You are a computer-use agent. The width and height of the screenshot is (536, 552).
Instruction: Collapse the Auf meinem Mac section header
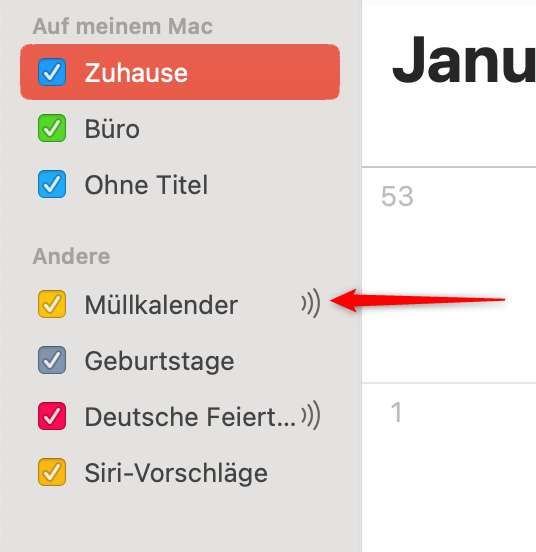click(123, 26)
